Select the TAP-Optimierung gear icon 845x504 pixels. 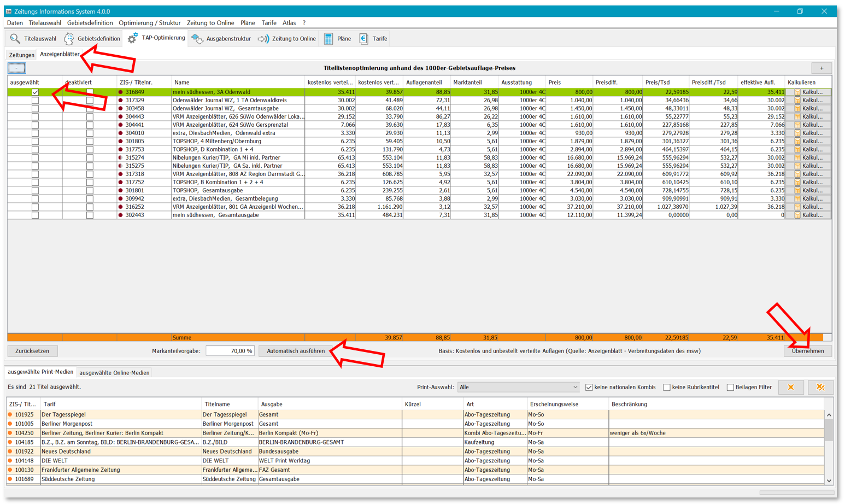(133, 38)
